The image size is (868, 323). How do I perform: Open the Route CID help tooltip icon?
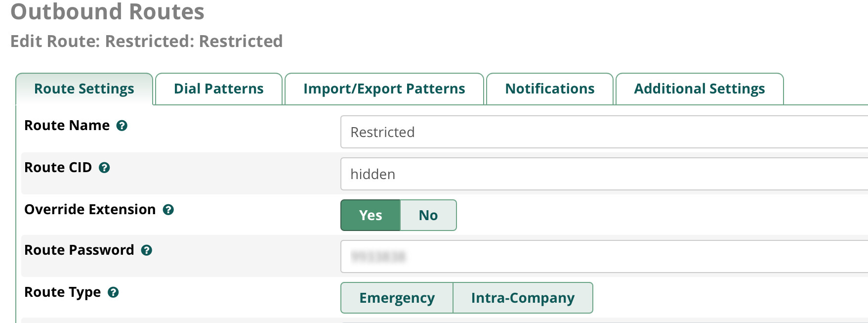pyautogui.click(x=104, y=168)
